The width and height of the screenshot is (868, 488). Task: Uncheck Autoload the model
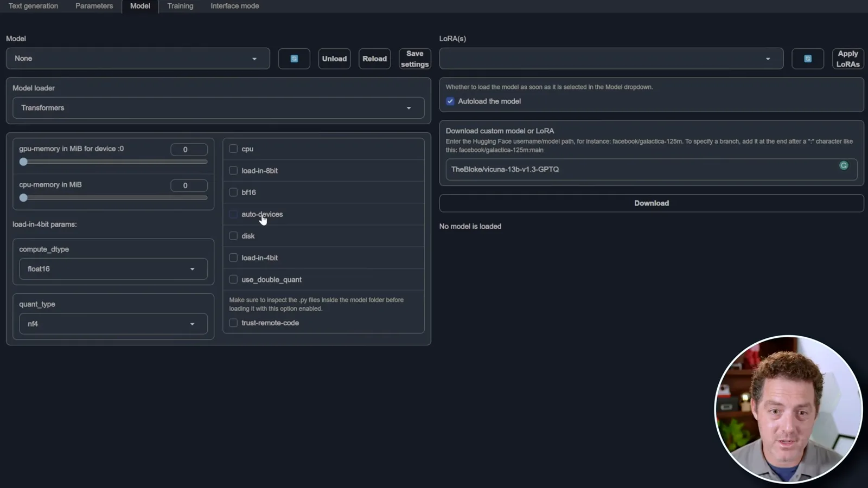click(x=450, y=101)
